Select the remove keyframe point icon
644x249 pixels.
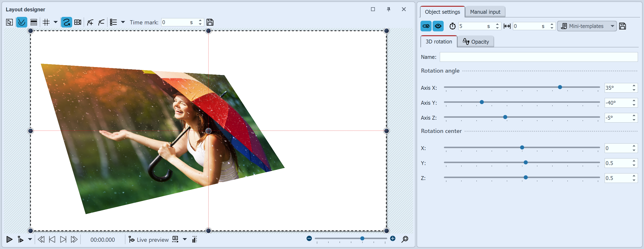pos(101,22)
